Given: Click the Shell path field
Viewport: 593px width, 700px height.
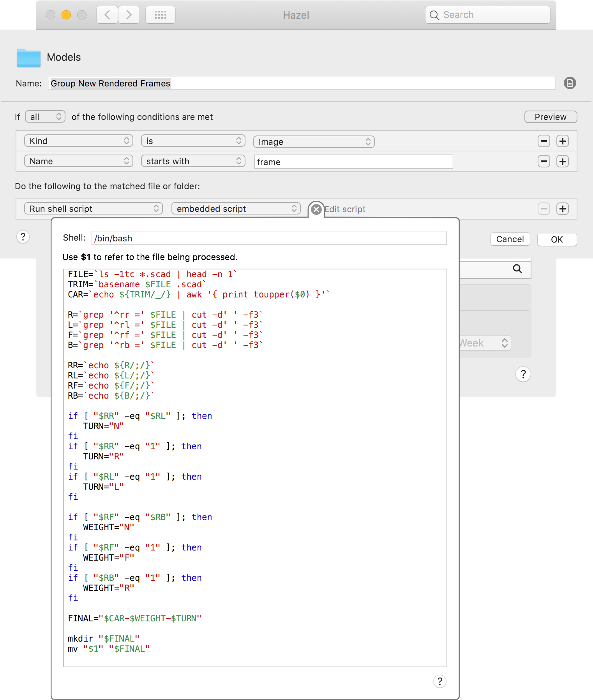Looking at the screenshot, I should pyautogui.click(x=269, y=238).
